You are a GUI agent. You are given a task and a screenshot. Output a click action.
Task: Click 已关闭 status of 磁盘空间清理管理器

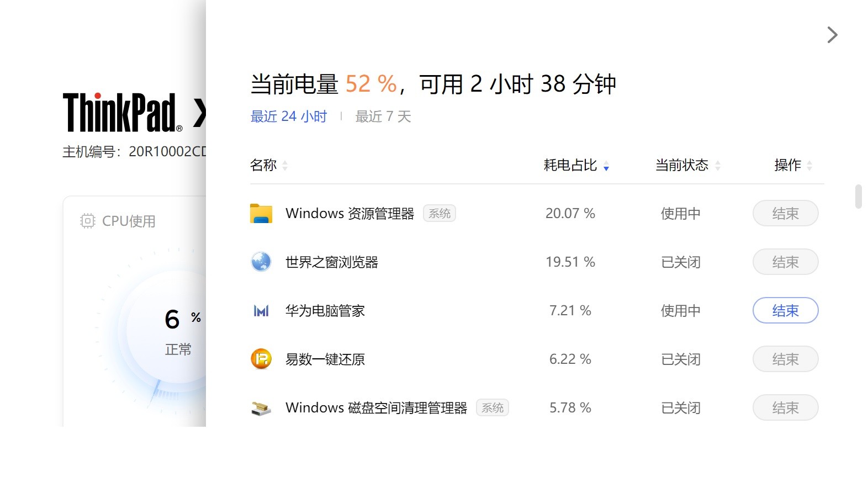681,408
